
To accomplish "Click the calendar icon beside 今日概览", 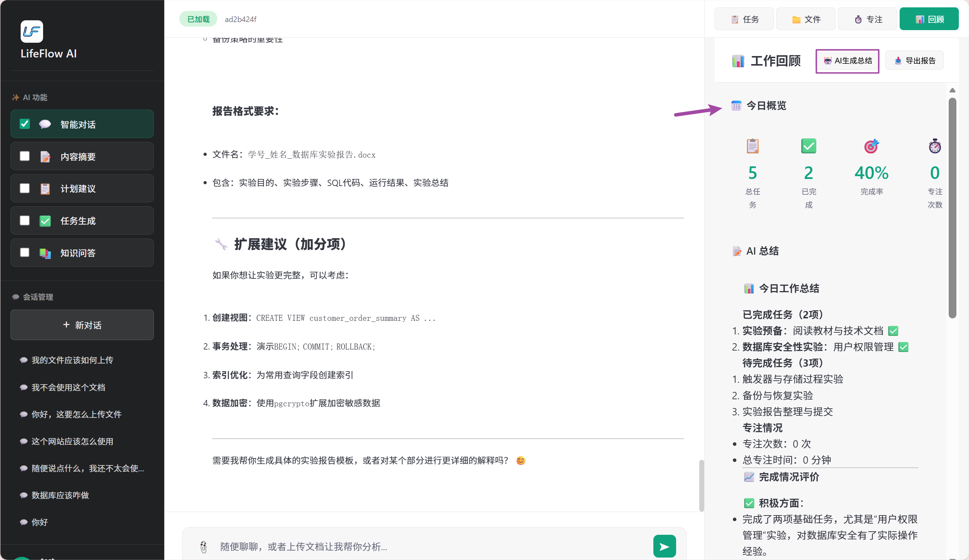I will 736,106.
